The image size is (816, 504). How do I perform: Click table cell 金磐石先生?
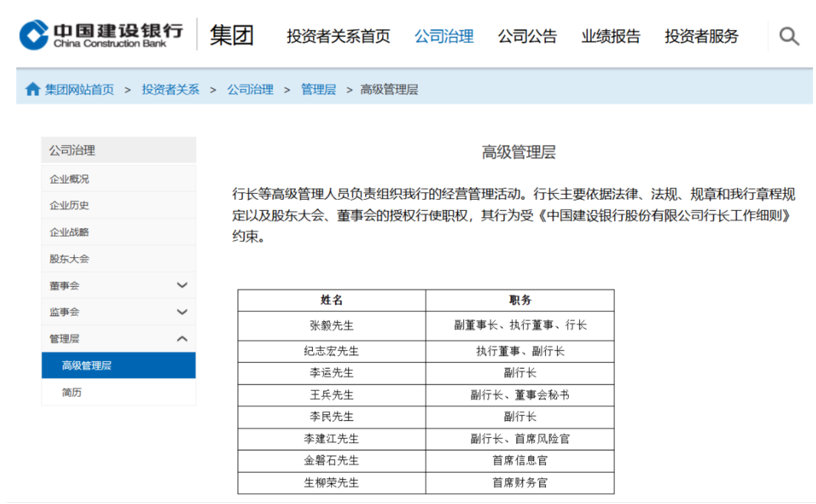point(331,461)
